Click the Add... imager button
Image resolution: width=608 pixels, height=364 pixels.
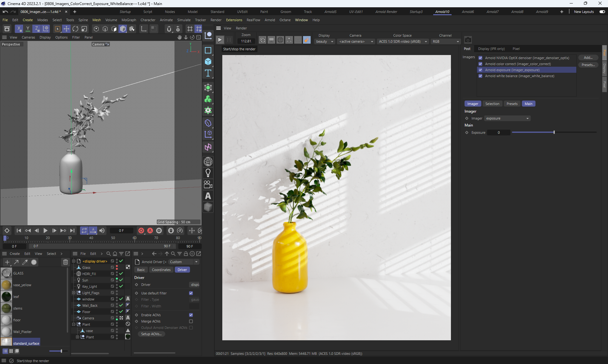(588, 58)
